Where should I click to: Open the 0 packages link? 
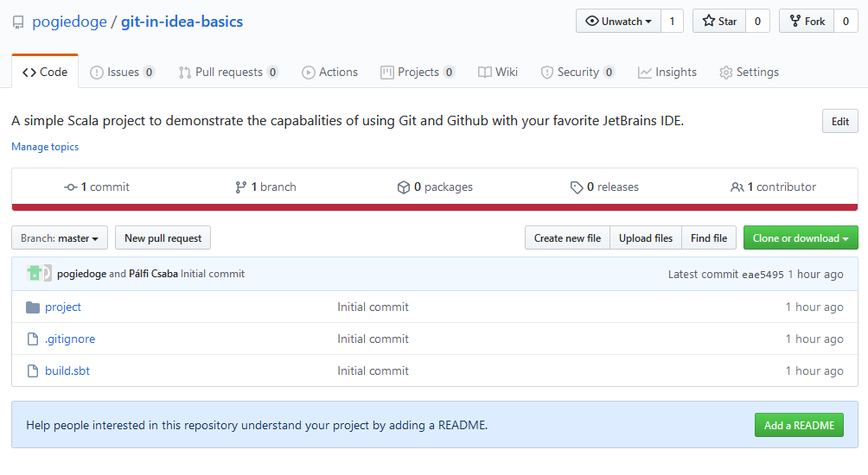(435, 187)
